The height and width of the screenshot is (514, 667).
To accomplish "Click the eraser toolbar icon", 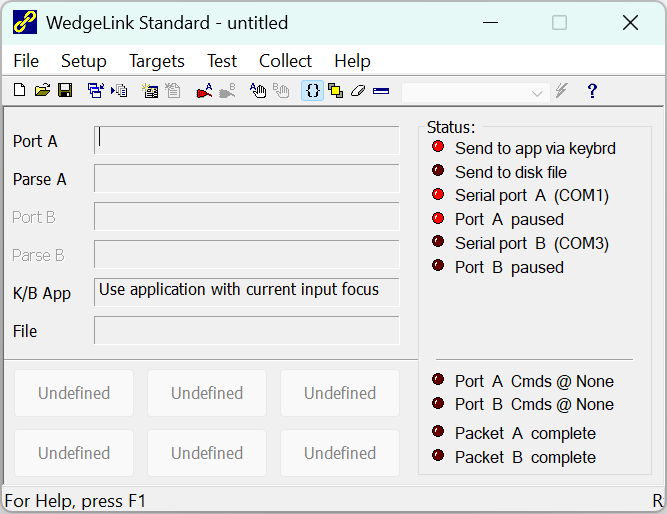I will (358, 91).
